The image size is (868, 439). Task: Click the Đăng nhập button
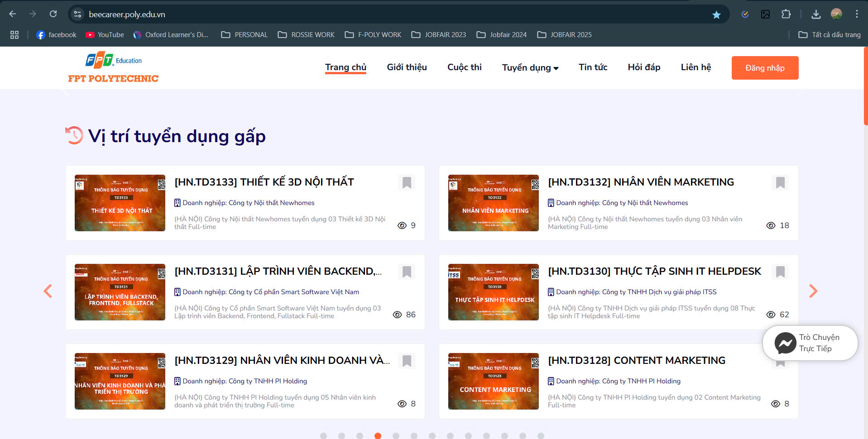[x=765, y=68]
